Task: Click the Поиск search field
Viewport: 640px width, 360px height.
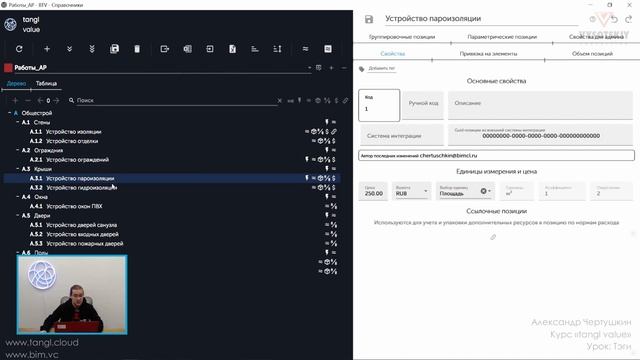Action: click(x=176, y=100)
